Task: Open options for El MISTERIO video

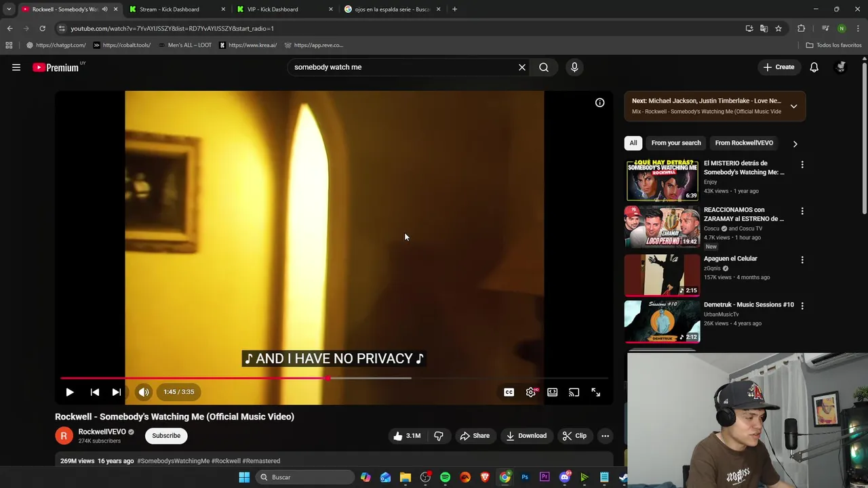Action: tap(802, 165)
